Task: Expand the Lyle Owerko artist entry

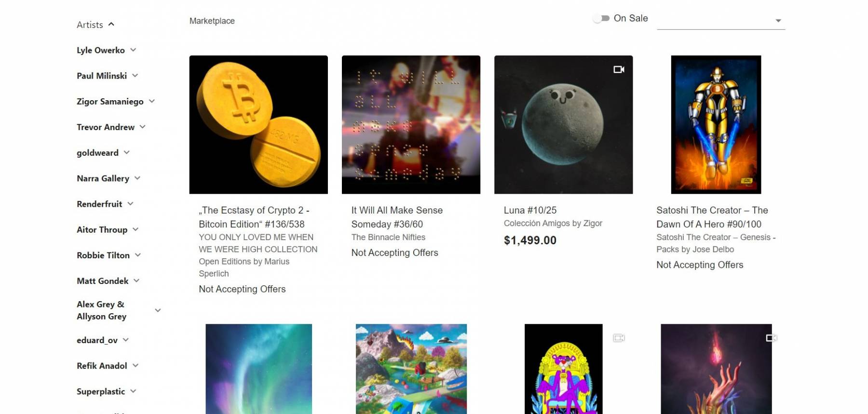Action: pyautogui.click(x=133, y=50)
